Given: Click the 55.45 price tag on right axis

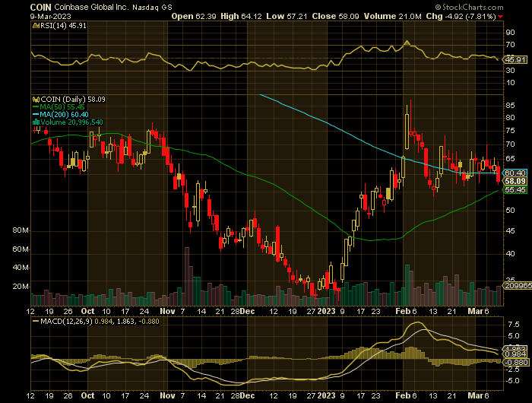Looking at the screenshot, I should coord(515,190).
